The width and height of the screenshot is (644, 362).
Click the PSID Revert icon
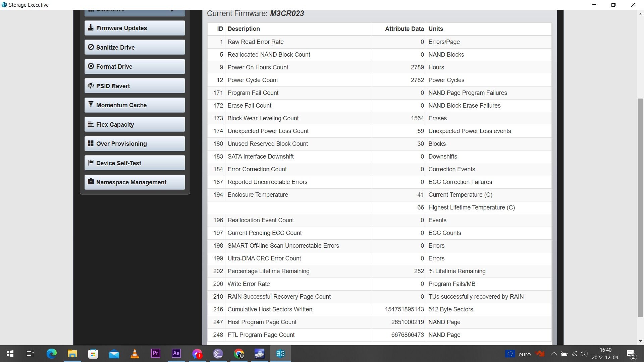91,85
